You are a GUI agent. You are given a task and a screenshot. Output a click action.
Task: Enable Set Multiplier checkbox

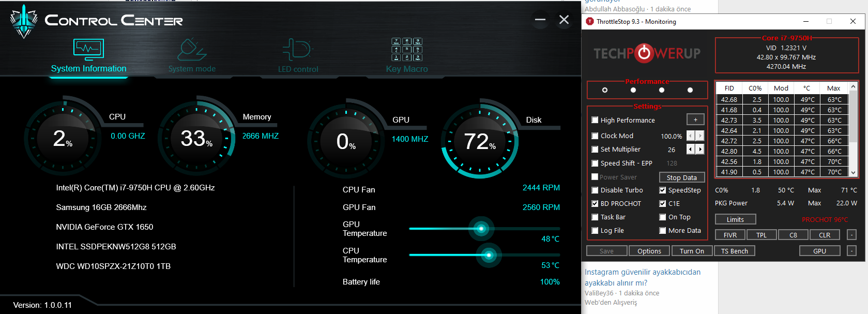pyautogui.click(x=595, y=149)
